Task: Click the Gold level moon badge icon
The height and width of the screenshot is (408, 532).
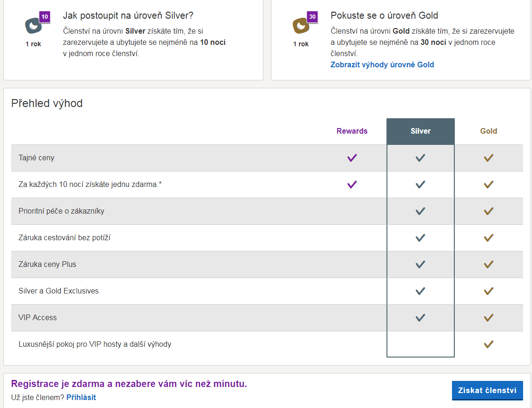Action: tap(301, 26)
